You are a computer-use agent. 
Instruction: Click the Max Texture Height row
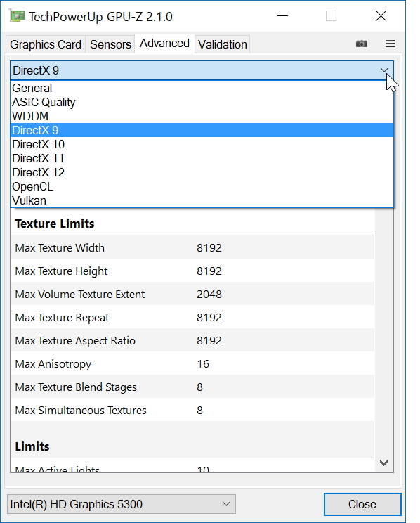[x=192, y=271]
